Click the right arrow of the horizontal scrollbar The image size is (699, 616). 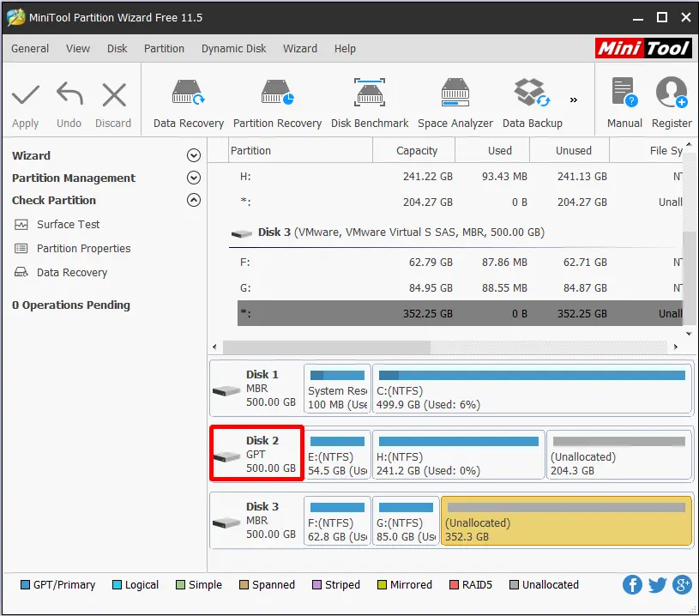(x=676, y=347)
